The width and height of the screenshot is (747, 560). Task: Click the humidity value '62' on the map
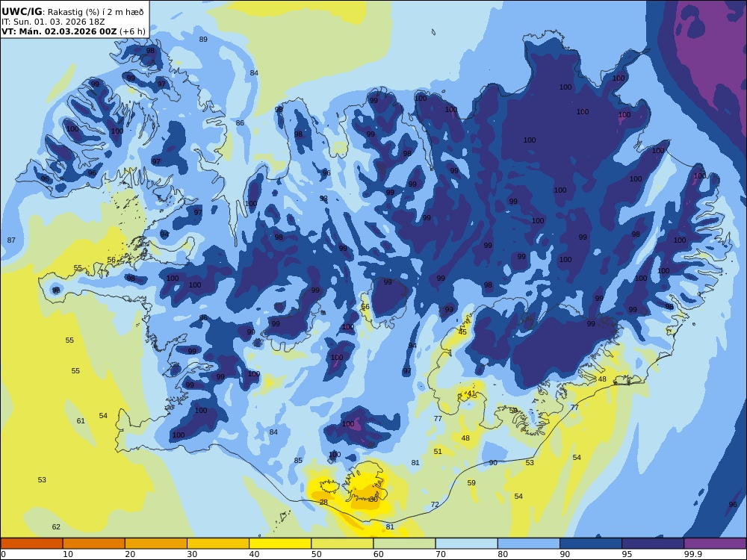click(56, 526)
